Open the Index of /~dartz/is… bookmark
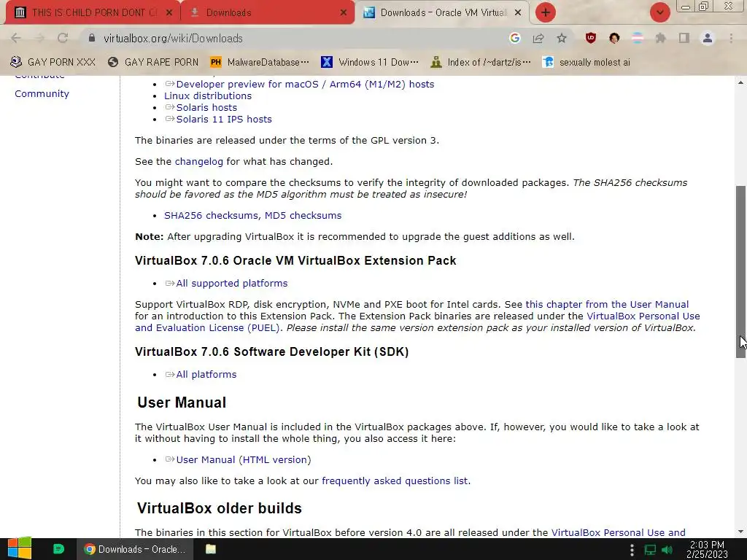This screenshot has height=560, width=747. coord(480,62)
